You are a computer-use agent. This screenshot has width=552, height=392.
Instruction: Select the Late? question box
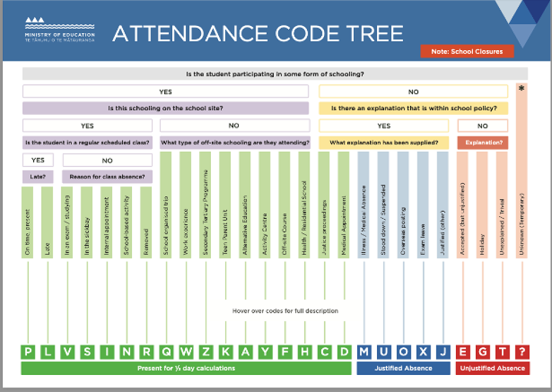pos(38,177)
